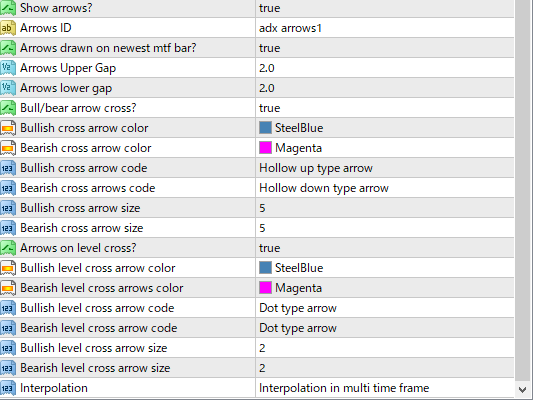Select the Bearish cross arrow size row label
The height and width of the screenshot is (403, 539).
pos(81,228)
